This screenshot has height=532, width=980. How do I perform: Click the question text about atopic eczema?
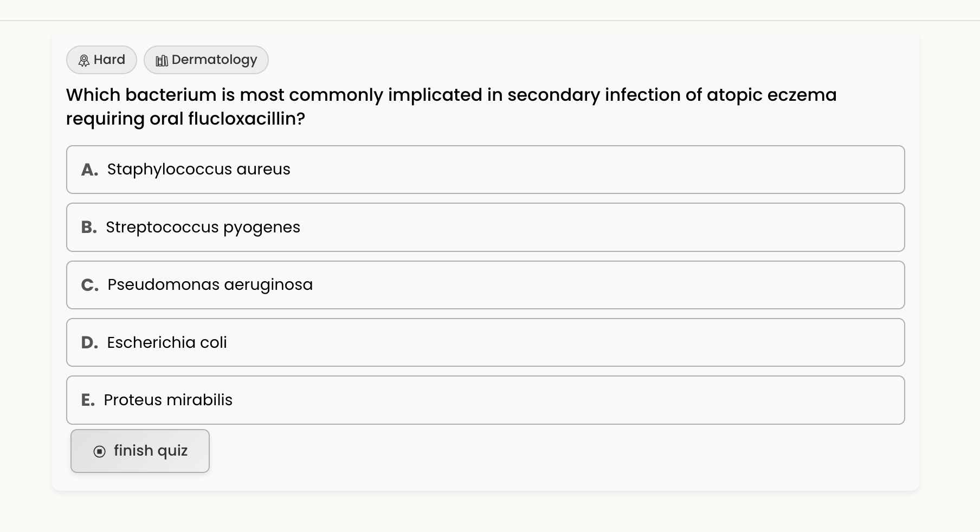451,95
